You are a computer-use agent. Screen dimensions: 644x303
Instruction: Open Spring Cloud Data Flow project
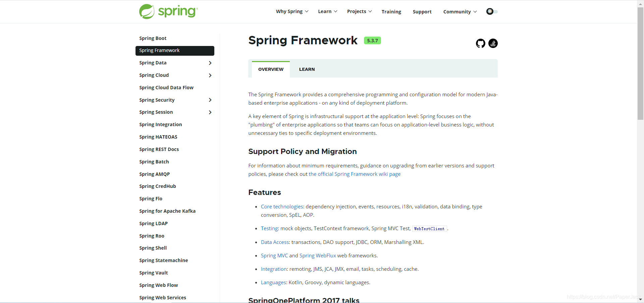[166, 88]
